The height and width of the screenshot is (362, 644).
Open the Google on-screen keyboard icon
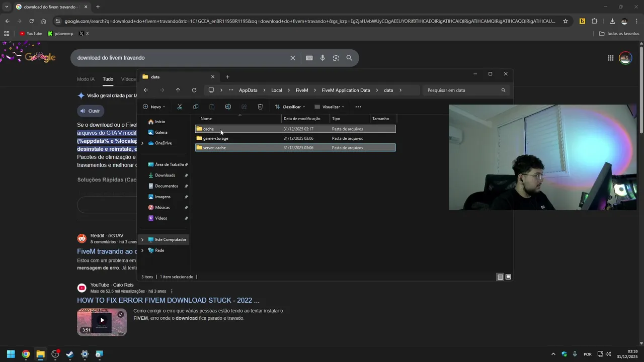click(x=309, y=58)
